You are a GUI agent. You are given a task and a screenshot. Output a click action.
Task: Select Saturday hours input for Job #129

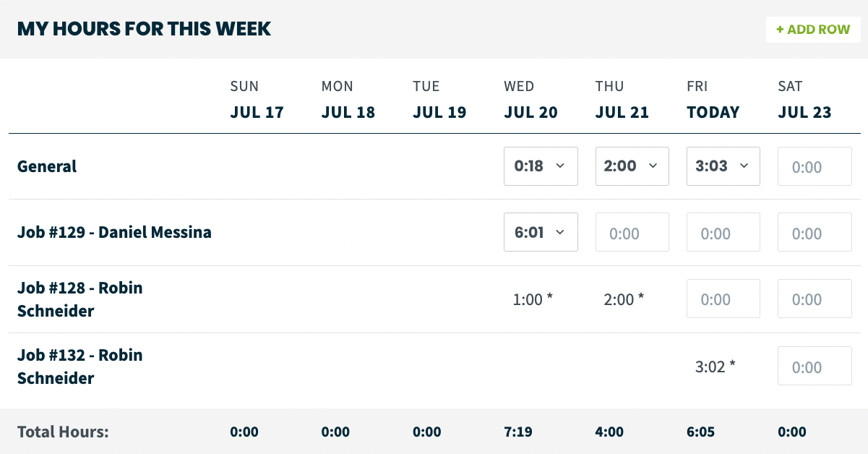point(815,231)
